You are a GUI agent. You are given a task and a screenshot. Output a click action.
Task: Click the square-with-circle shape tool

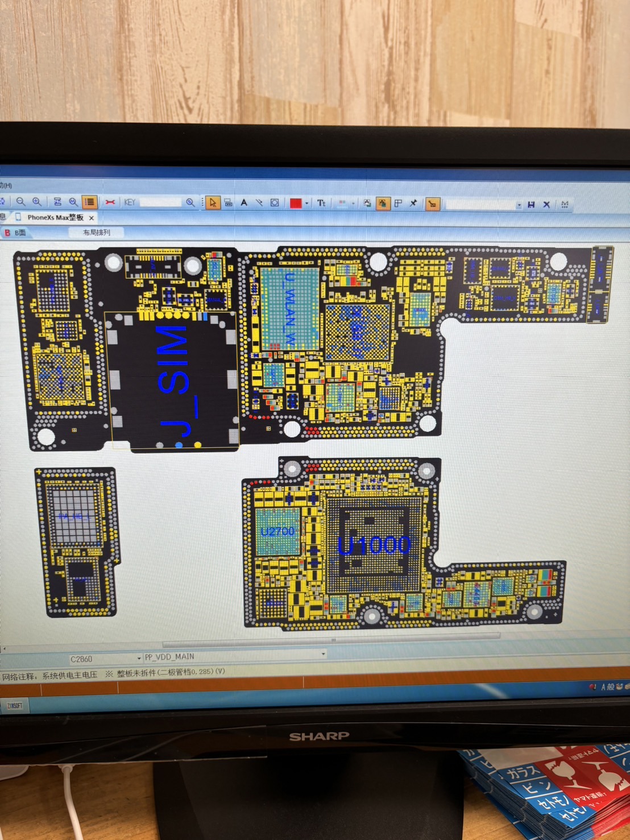click(275, 202)
